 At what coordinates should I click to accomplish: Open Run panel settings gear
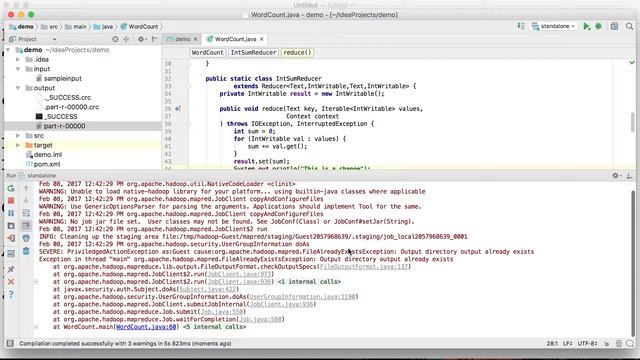[x=616, y=176]
